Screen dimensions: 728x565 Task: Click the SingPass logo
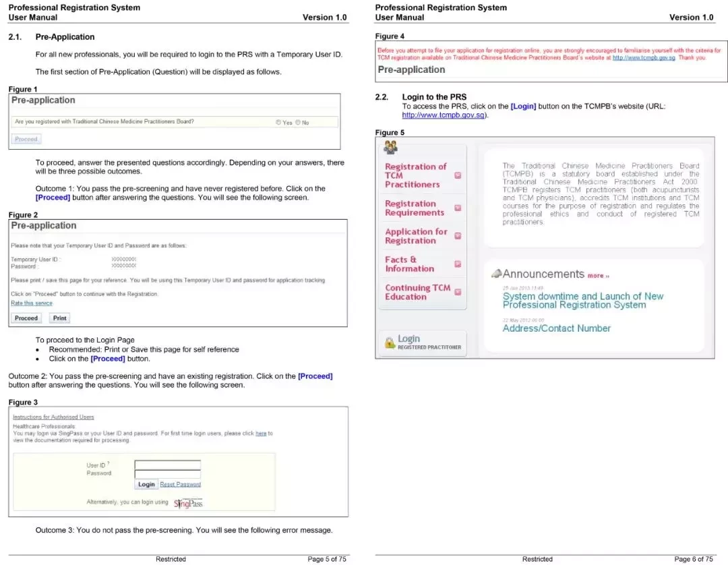(188, 503)
